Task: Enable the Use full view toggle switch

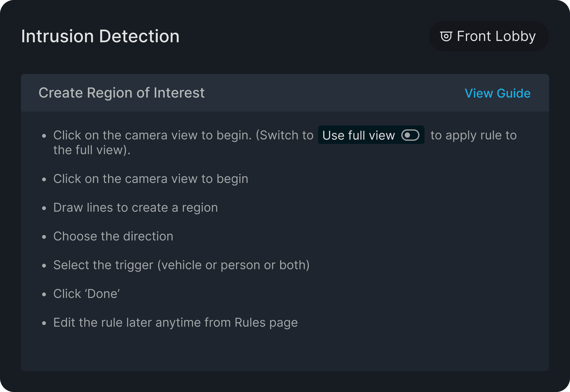Action: [x=410, y=135]
